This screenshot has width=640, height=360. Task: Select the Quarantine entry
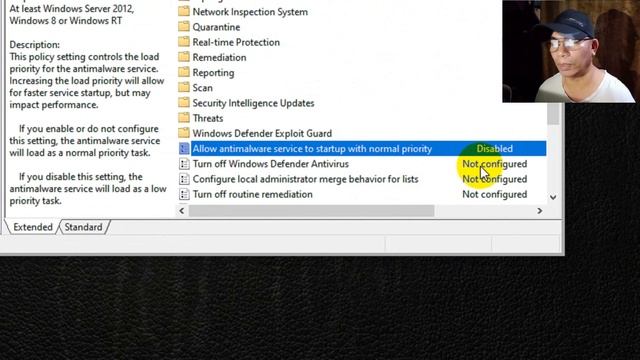click(216, 27)
